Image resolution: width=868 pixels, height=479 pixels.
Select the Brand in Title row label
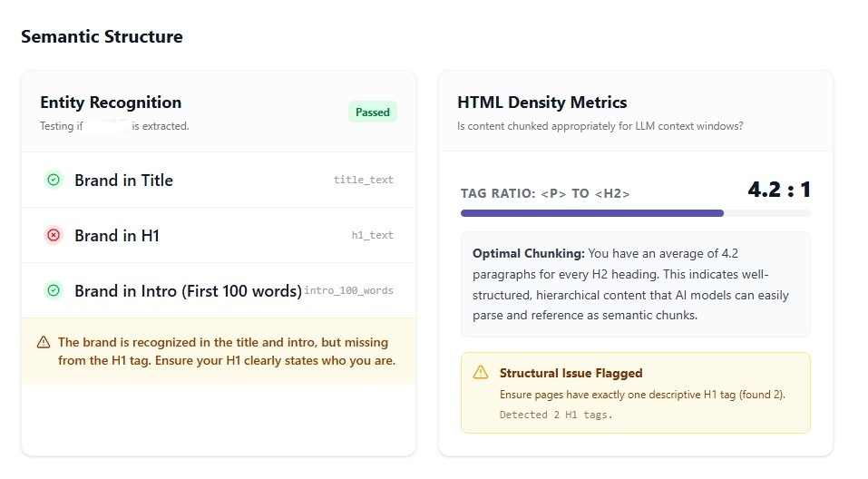coord(124,180)
